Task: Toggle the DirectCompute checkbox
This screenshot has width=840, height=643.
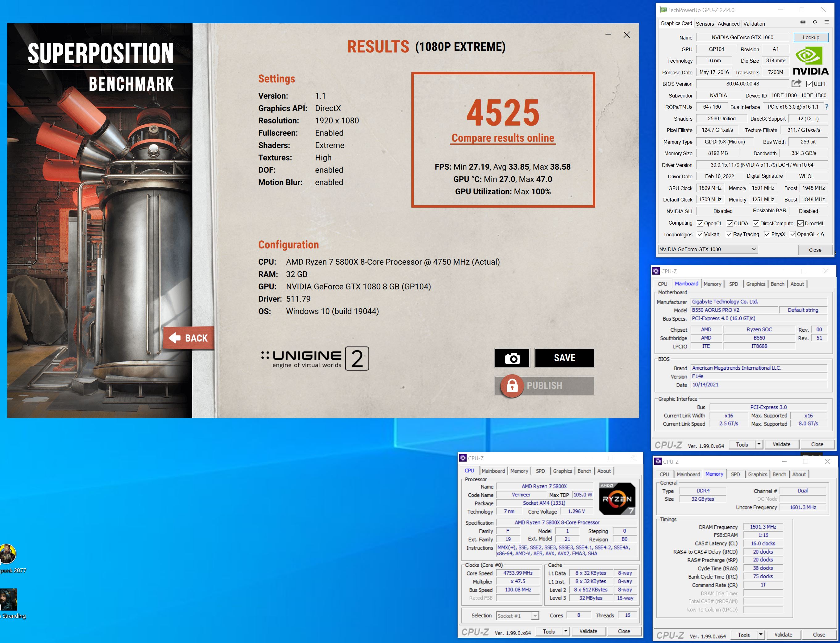Action: 756,223
